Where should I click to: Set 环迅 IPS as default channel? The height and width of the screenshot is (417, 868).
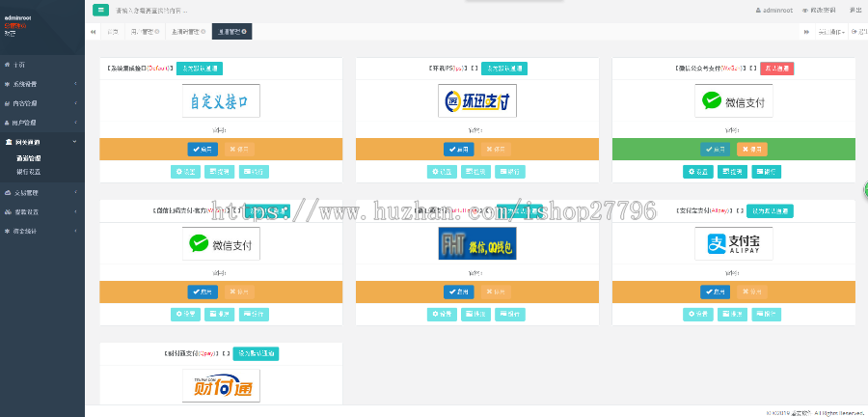pos(504,69)
